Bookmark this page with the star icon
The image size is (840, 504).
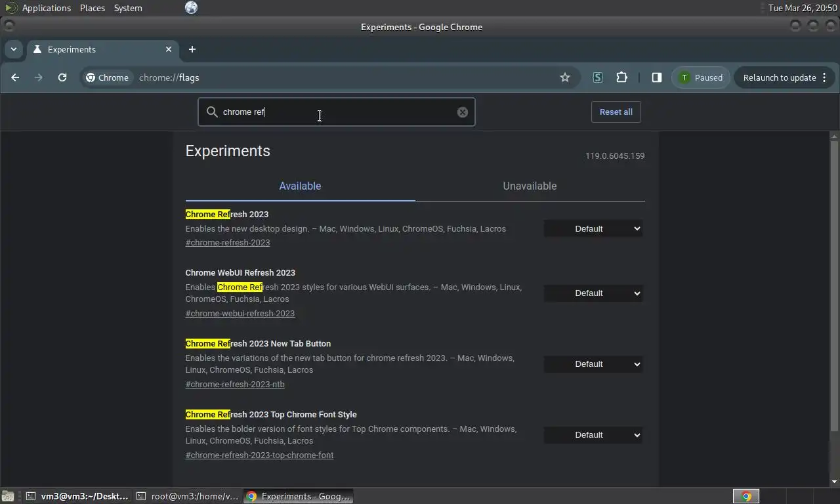point(565,77)
